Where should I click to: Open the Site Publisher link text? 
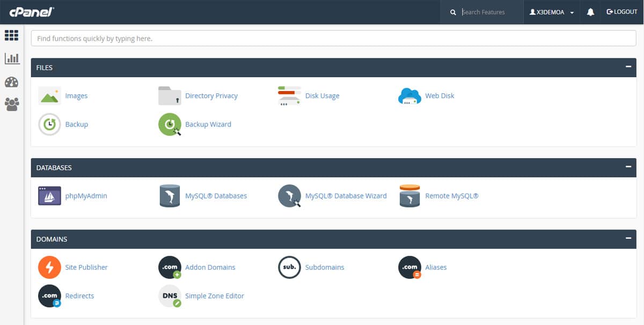pos(86,268)
